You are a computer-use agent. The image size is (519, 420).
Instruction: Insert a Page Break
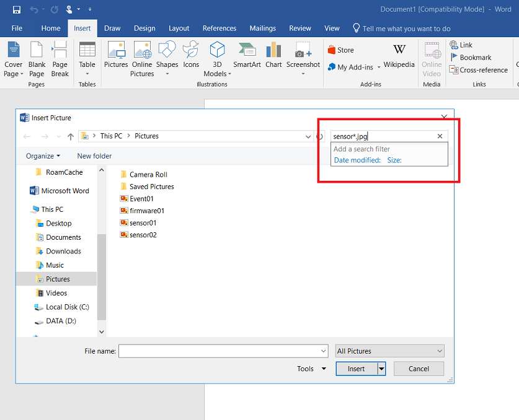60,59
